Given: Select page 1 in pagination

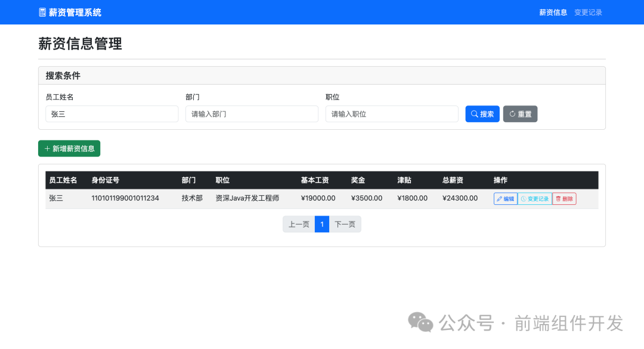Looking at the screenshot, I should point(322,225).
